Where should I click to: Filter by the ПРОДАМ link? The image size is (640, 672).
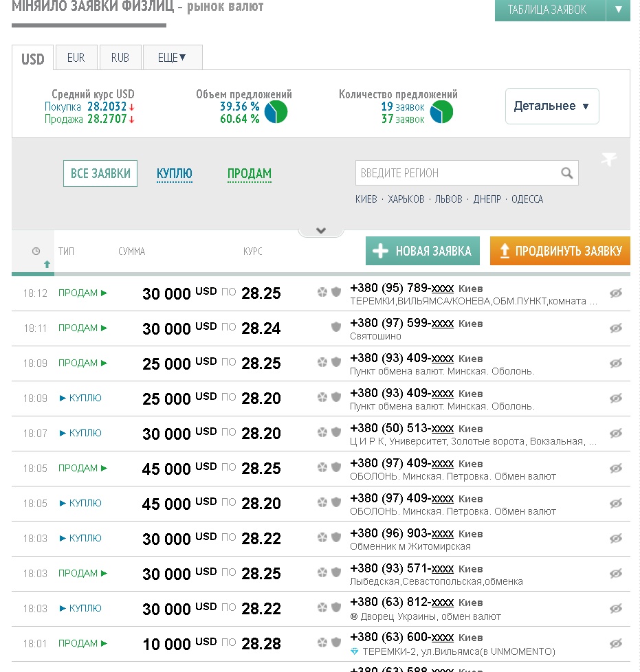[x=250, y=174]
